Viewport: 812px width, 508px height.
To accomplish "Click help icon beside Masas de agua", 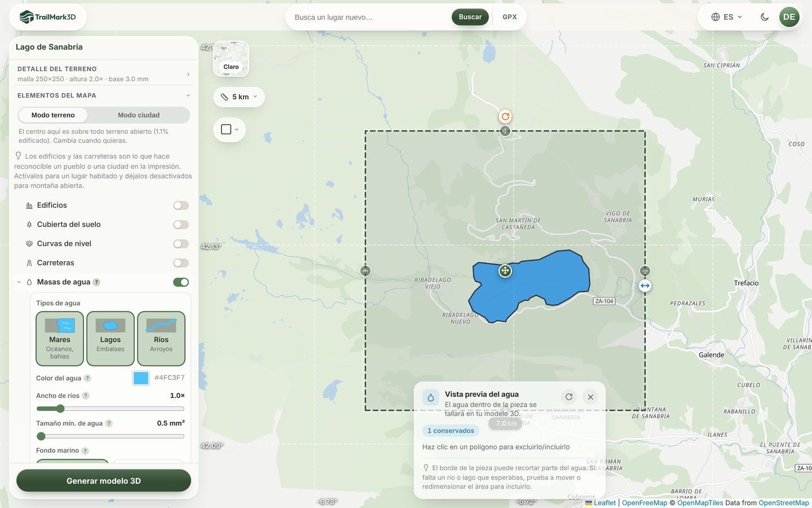I will pos(96,282).
